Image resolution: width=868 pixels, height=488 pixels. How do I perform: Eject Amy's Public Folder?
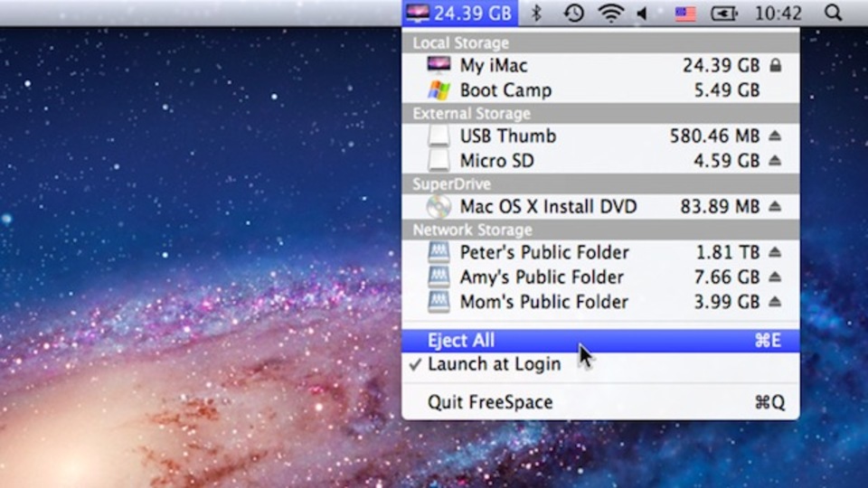(775, 277)
